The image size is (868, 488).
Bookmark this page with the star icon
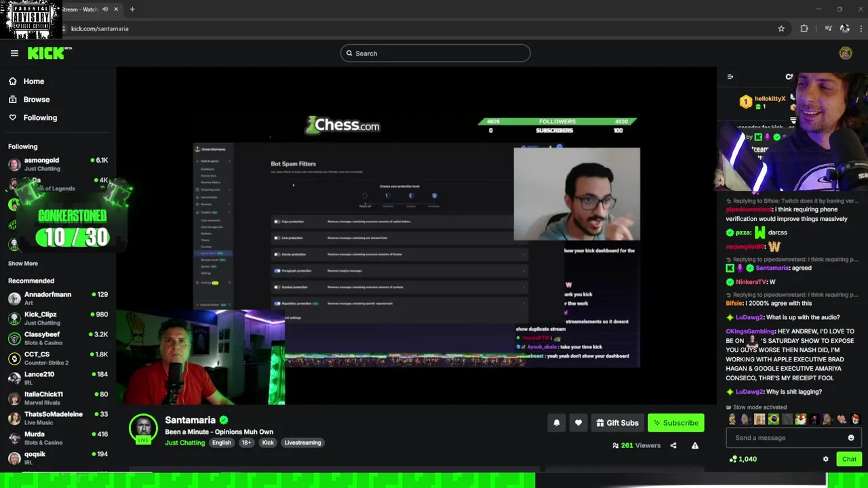pos(781,28)
